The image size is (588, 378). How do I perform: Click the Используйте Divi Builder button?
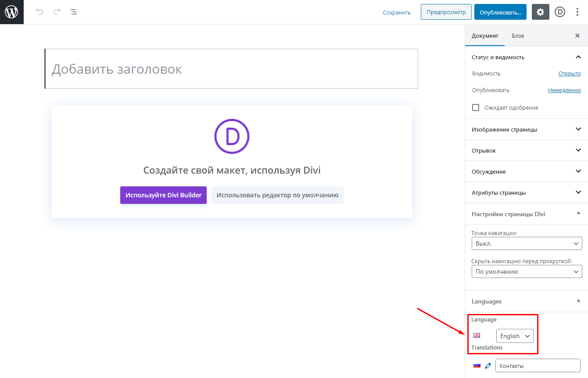(163, 195)
